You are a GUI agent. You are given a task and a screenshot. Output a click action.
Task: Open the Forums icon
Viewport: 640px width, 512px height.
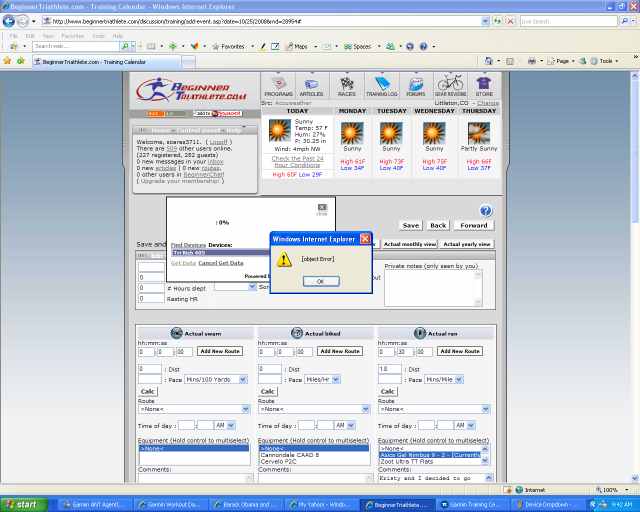click(416, 86)
